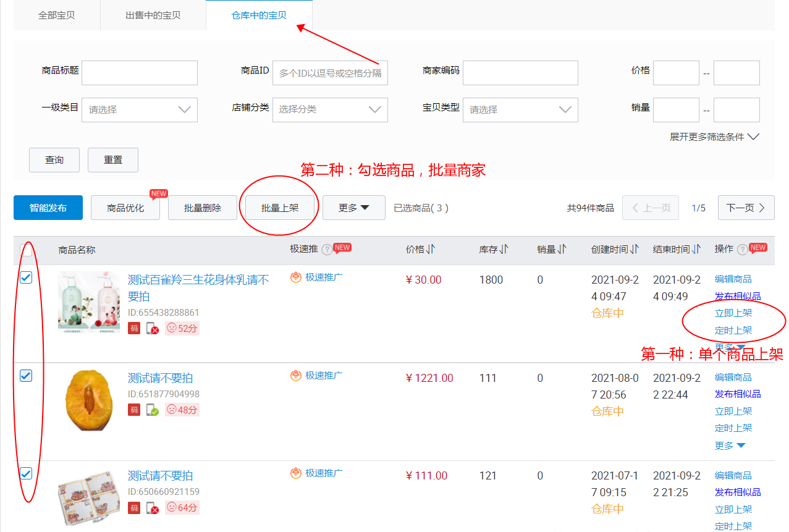Click the red 码 icon of first product
This screenshot has width=789, height=532.
click(x=134, y=328)
